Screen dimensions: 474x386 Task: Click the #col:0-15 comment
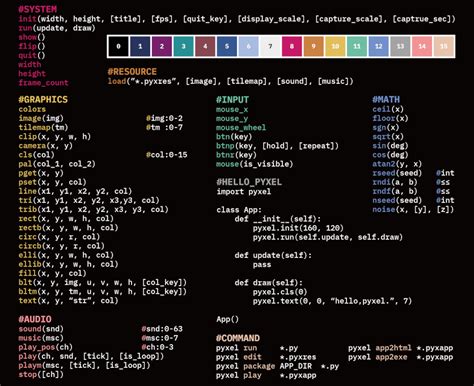coord(167,155)
